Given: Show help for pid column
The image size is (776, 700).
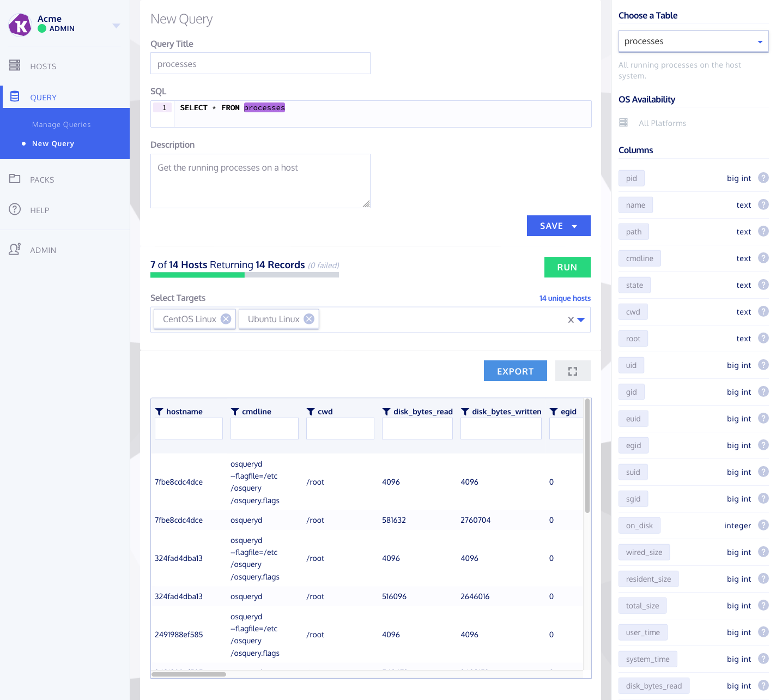Looking at the screenshot, I should coord(763,178).
